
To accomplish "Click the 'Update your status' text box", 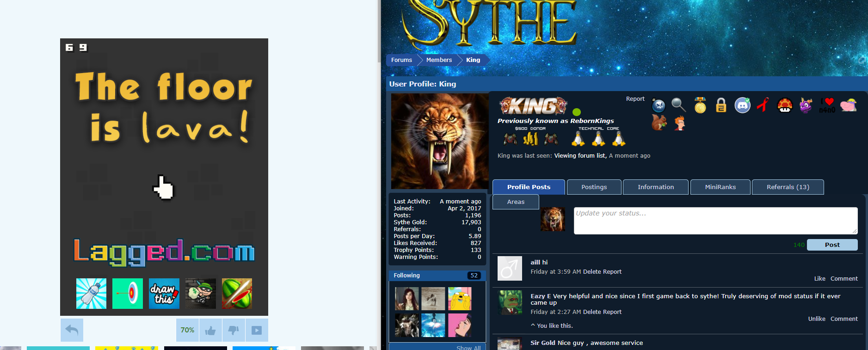I will [x=715, y=221].
